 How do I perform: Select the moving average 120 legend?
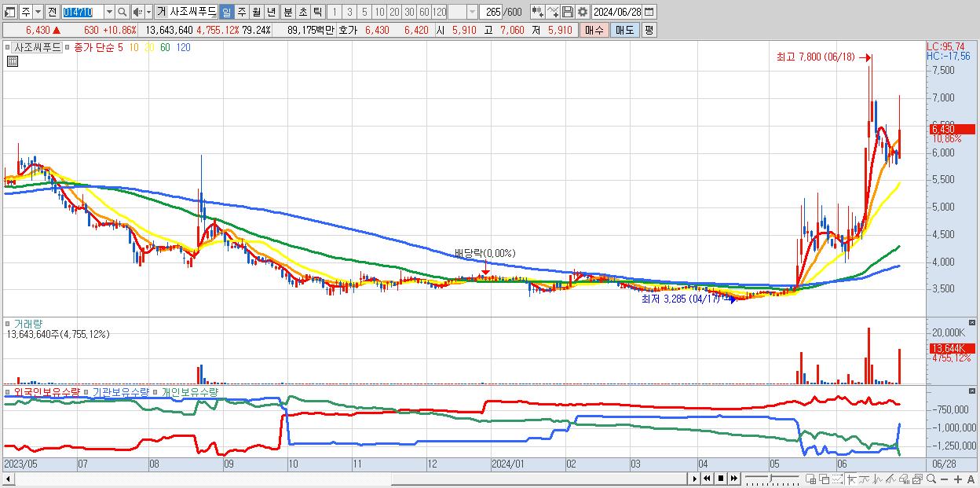[x=183, y=47]
